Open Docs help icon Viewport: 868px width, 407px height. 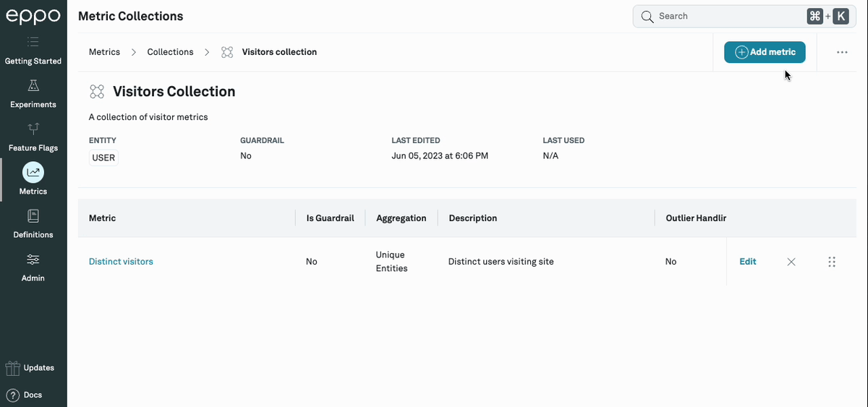pyautogui.click(x=12, y=395)
